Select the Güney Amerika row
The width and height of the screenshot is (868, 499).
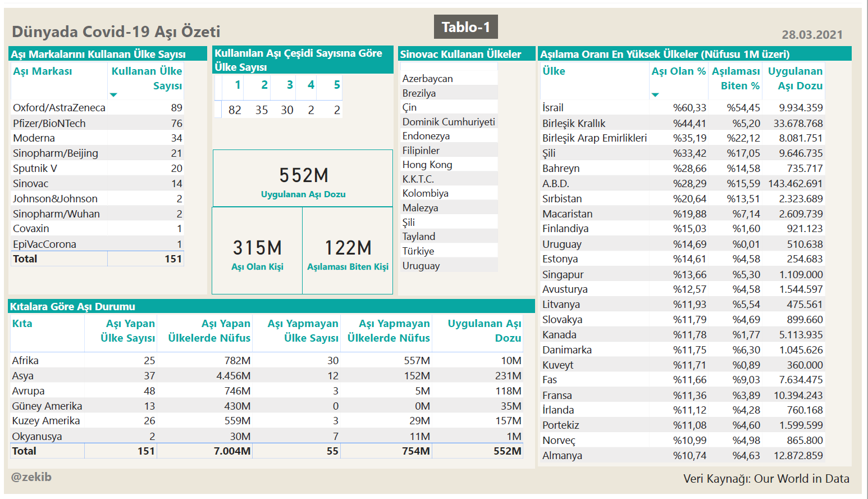[267, 406]
